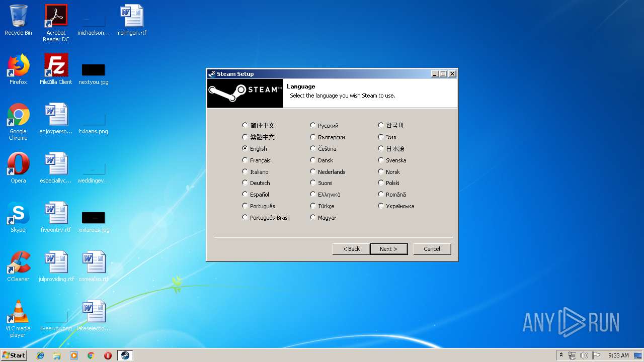Select the Français language option
Viewport: 644px width, 362px height.
[x=257, y=160]
